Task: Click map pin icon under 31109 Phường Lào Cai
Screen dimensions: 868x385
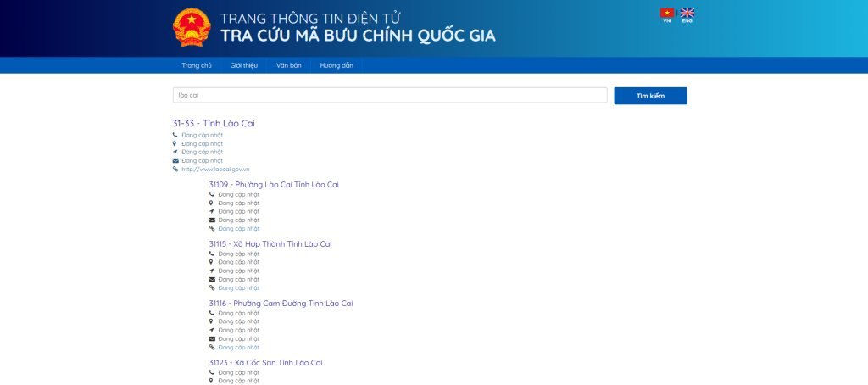Action: pos(212,203)
